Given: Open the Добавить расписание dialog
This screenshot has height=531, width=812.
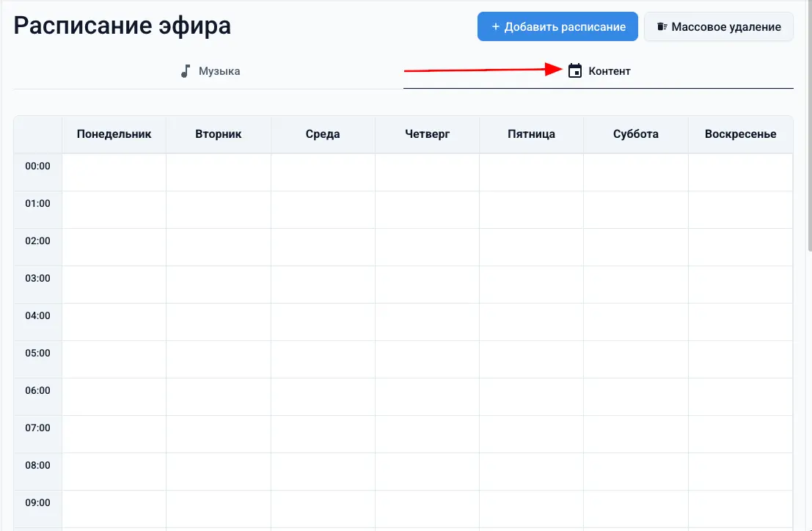Looking at the screenshot, I should (557, 26).
